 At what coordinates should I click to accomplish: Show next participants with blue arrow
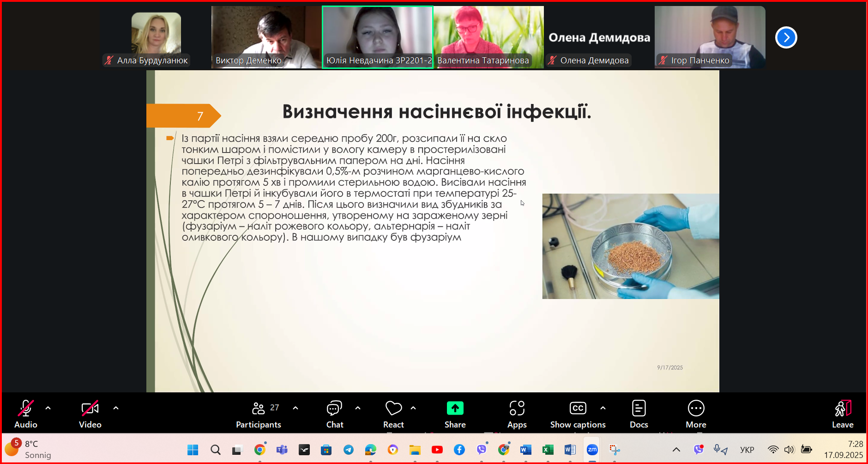tap(786, 37)
